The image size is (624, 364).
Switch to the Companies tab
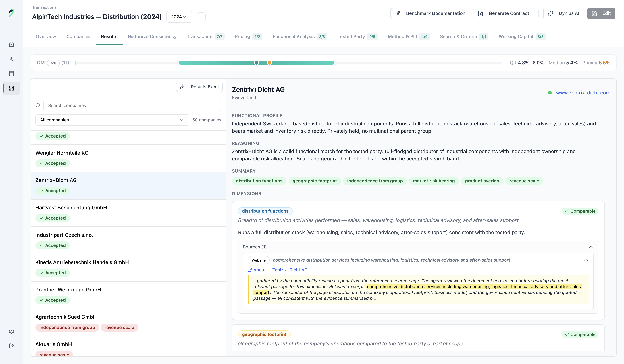pos(78,37)
